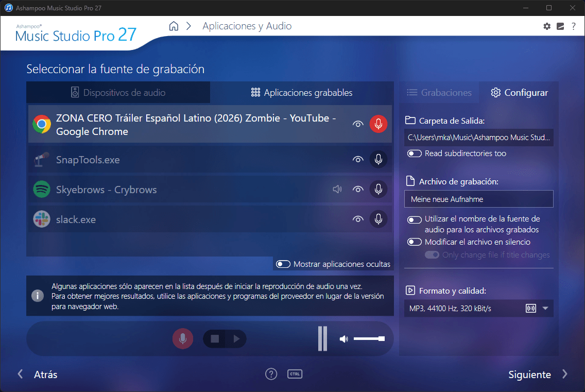Start recording with bottom microphone button

[183, 338]
